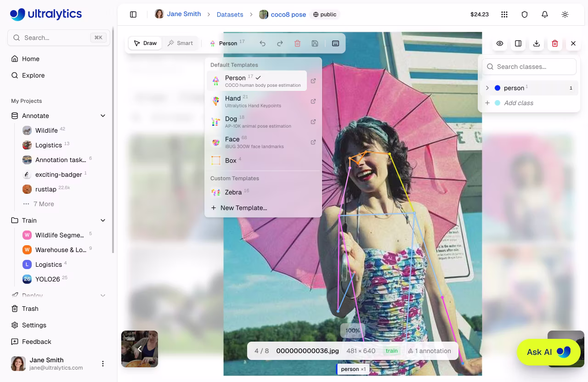Go to previous image thumbnail
Screen dimensions: 588x382
pyautogui.click(x=140, y=349)
